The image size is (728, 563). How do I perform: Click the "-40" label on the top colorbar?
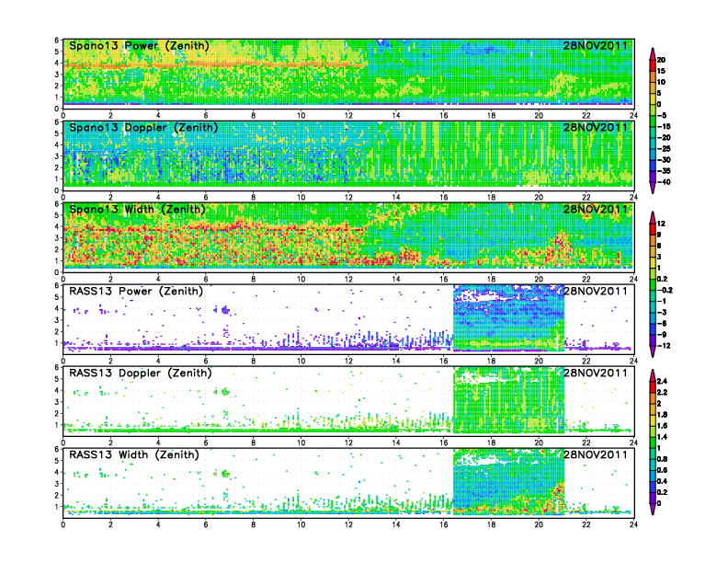(x=664, y=182)
